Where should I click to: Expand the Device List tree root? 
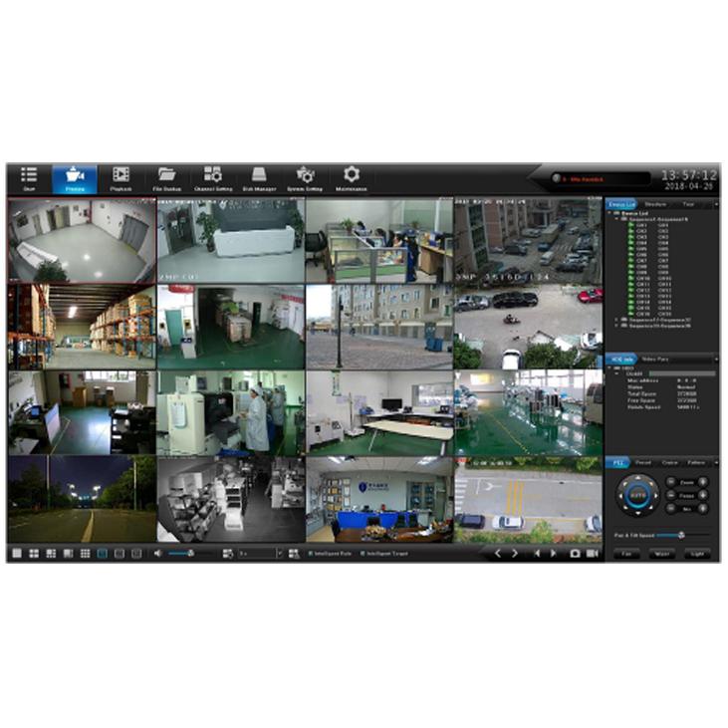(x=611, y=215)
